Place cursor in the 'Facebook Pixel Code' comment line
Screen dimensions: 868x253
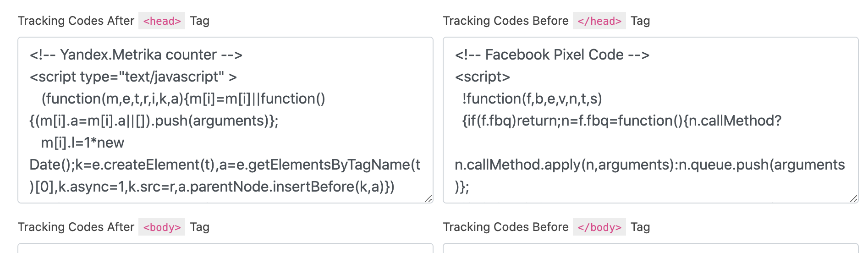coord(552,55)
